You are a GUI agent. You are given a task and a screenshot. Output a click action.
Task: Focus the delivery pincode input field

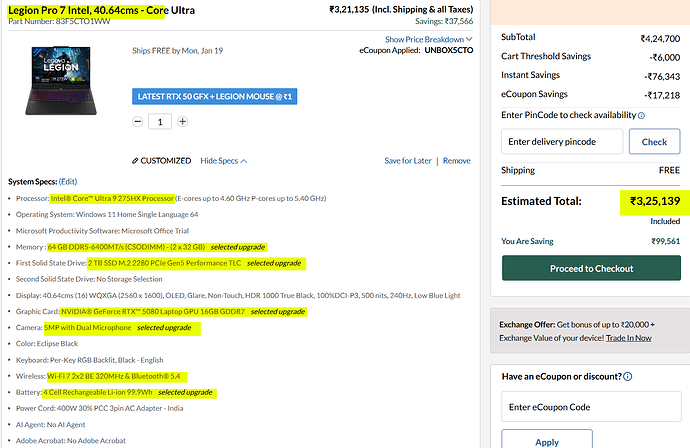[x=562, y=142]
